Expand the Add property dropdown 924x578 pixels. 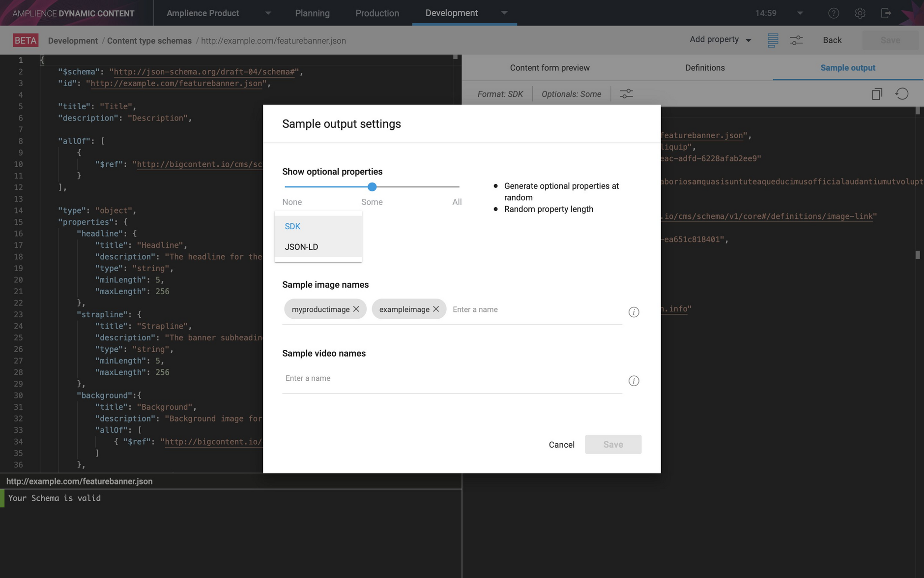[x=721, y=40]
